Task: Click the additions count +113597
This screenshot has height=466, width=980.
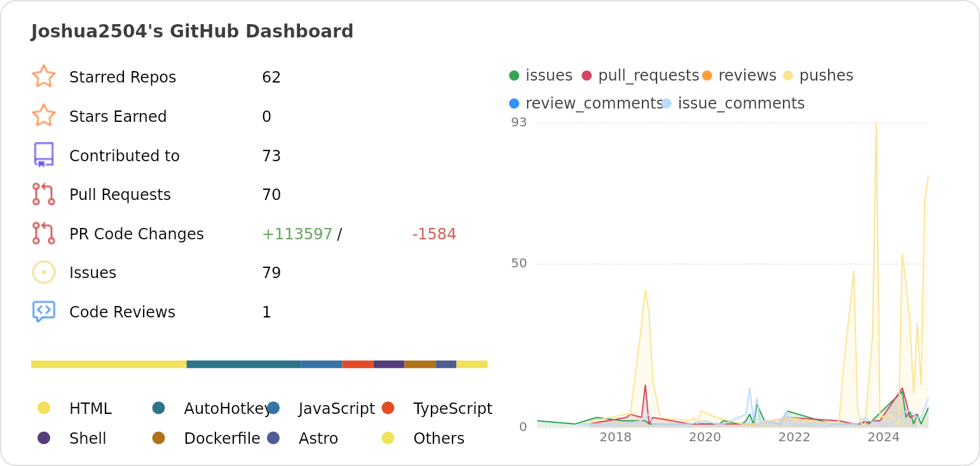Action: click(x=297, y=234)
